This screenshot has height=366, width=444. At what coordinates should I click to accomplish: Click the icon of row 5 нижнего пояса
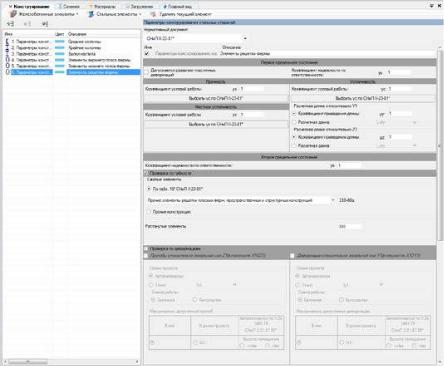click(7, 66)
